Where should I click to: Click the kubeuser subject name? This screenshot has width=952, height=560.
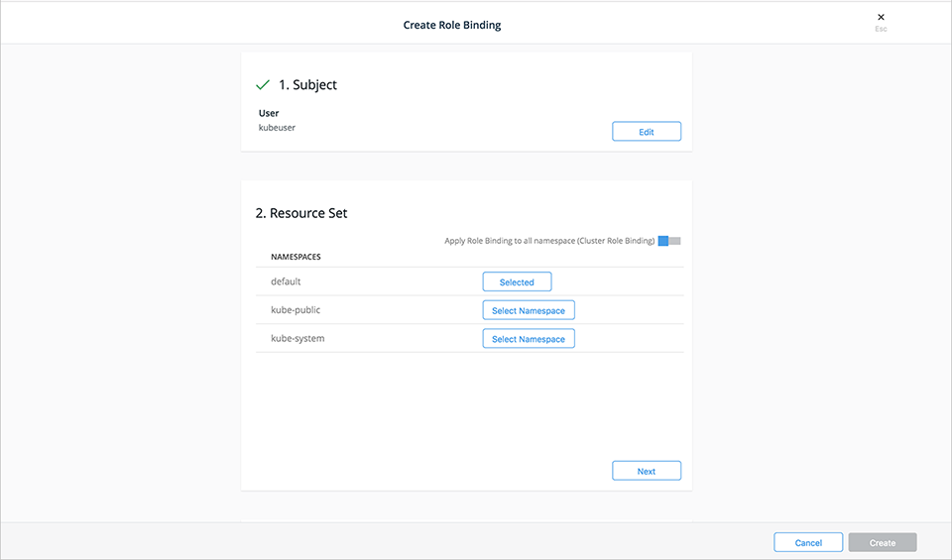277,128
